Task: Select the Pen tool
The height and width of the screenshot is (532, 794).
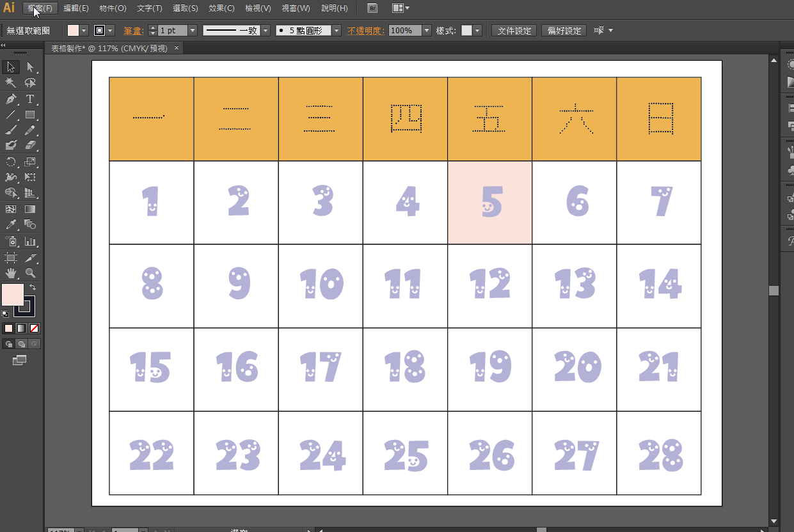Action: 10,98
